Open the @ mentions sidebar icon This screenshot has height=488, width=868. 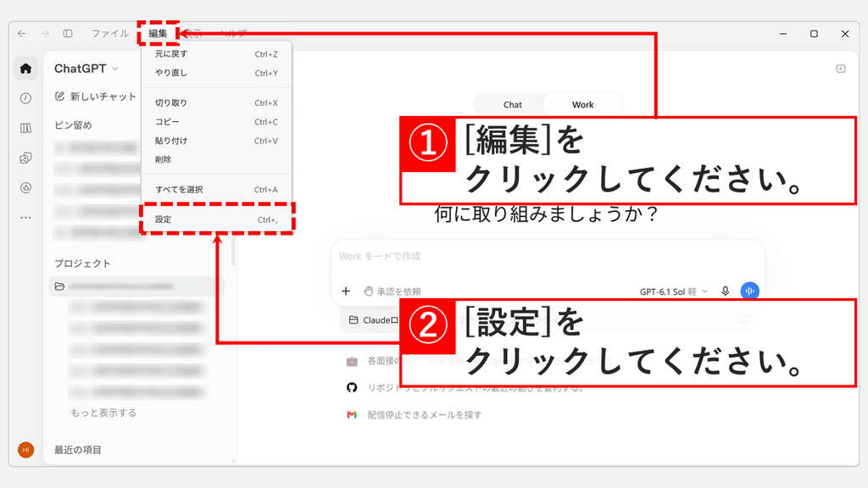tap(25, 188)
